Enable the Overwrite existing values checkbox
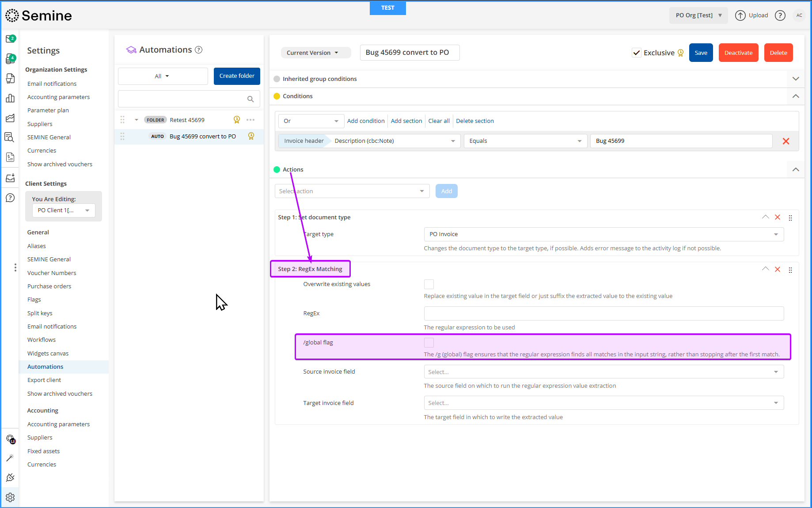Image resolution: width=812 pixels, height=508 pixels. pyautogui.click(x=429, y=284)
